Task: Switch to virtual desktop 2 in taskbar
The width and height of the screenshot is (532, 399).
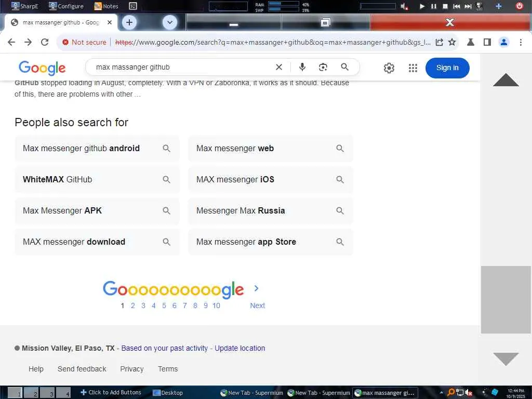Action: click(x=32, y=393)
